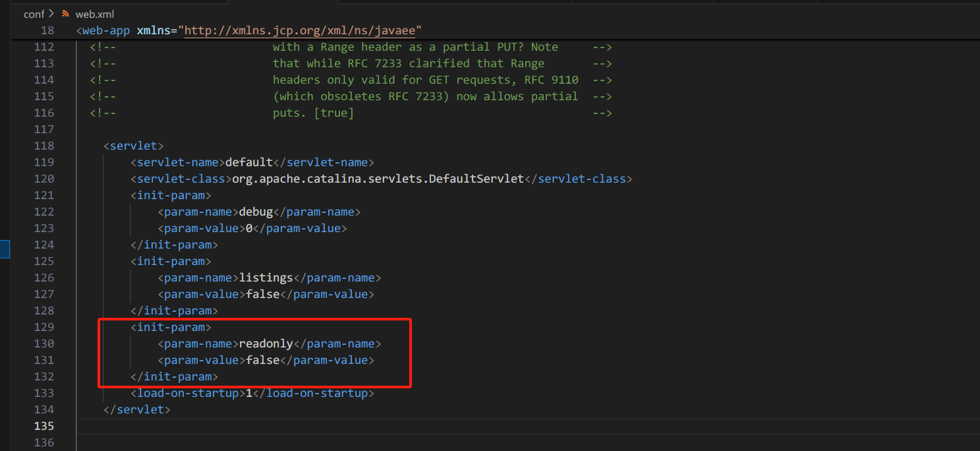The height and width of the screenshot is (451, 980).
Task: Click the false value under listings
Action: point(262,294)
